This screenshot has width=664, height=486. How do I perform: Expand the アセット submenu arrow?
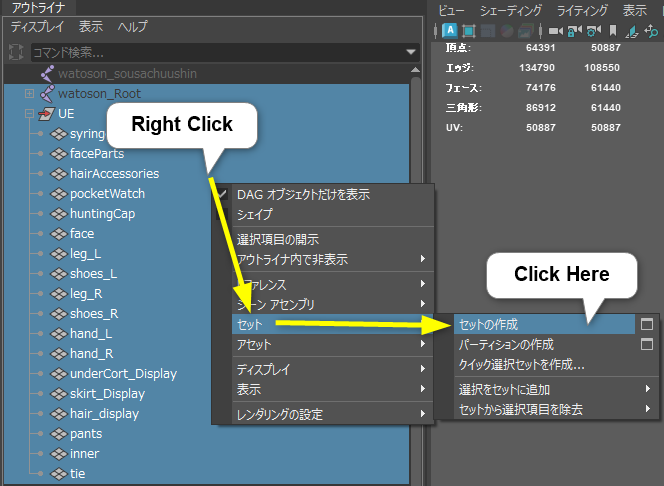tap(423, 344)
